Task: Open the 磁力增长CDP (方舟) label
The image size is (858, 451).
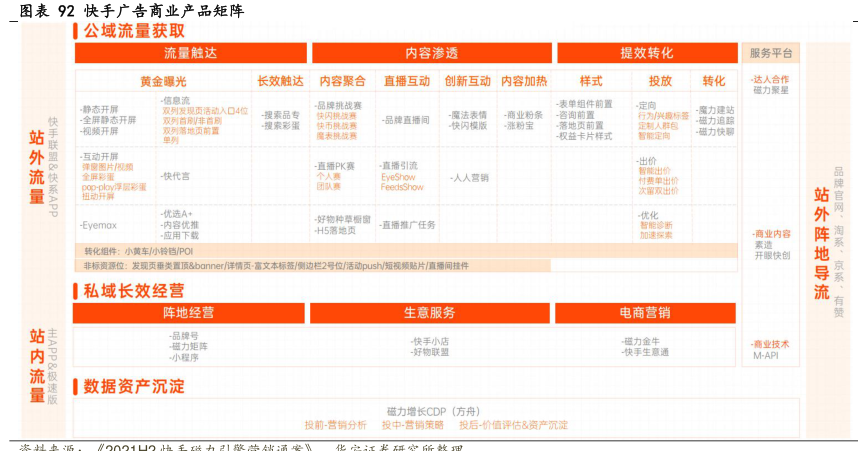Action: point(435,411)
